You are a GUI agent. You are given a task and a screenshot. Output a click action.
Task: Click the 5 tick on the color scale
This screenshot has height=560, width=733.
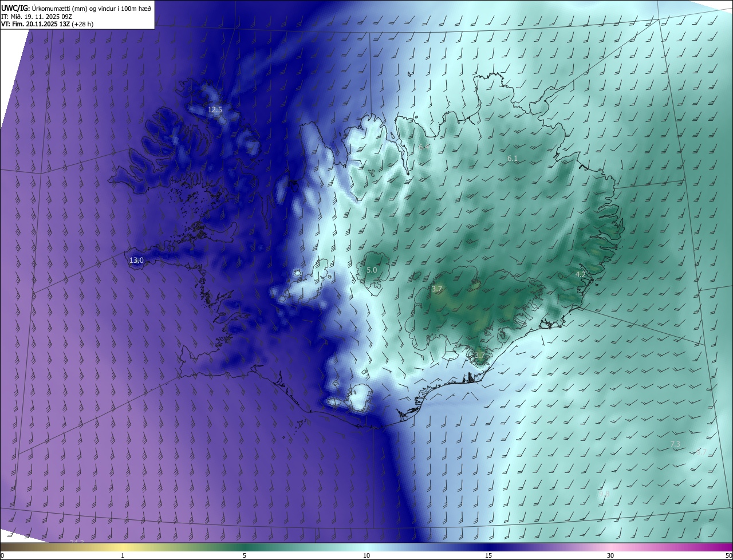pos(245,556)
